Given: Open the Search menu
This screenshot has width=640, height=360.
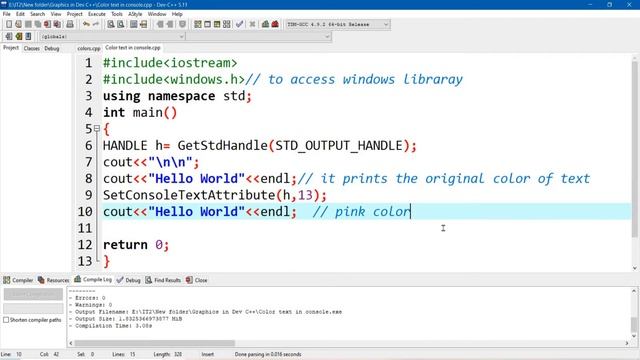Looking at the screenshot, I should click(37, 14).
